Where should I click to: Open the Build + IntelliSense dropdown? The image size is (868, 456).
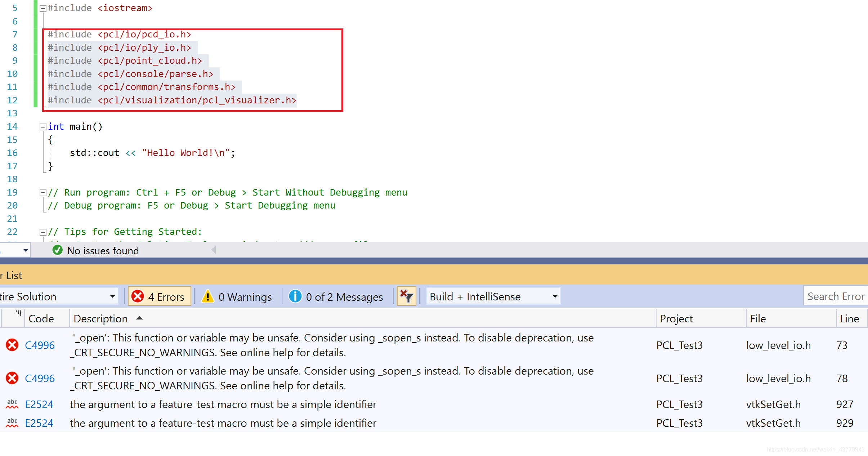tap(493, 296)
